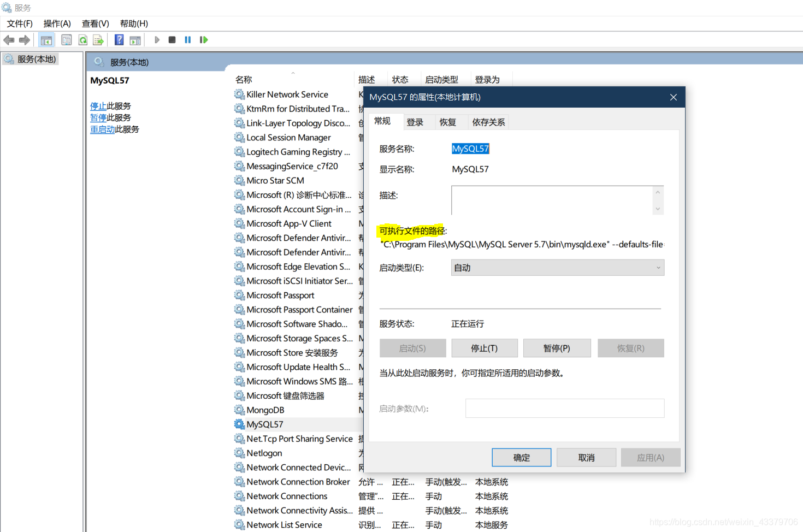Go forward with the toolbar forward arrow
This screenshot has width=803, height=532.
[x=24, y=40]
